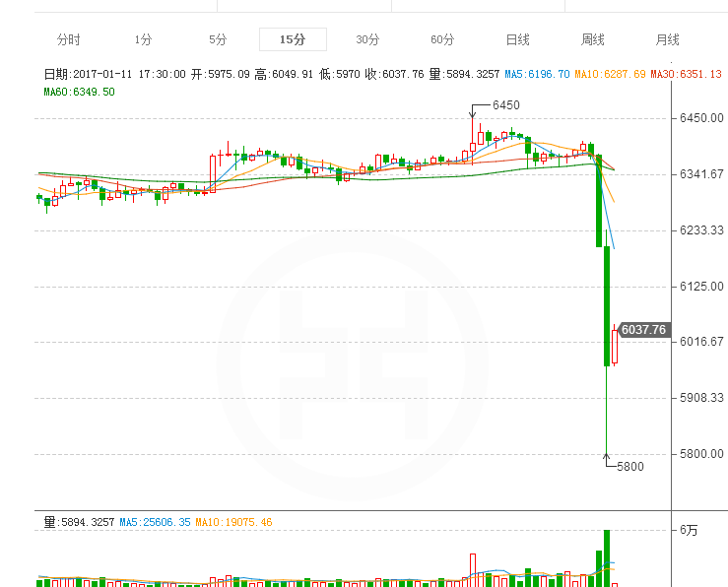Switch to the 60分 interval tab
The width and height of the screenshot is (728, 587).
[442, 40]
